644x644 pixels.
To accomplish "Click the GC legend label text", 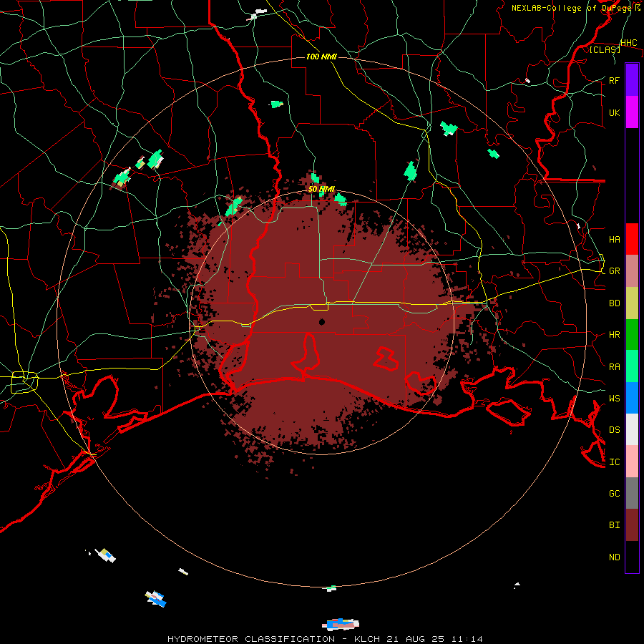I will pos(614,494).
